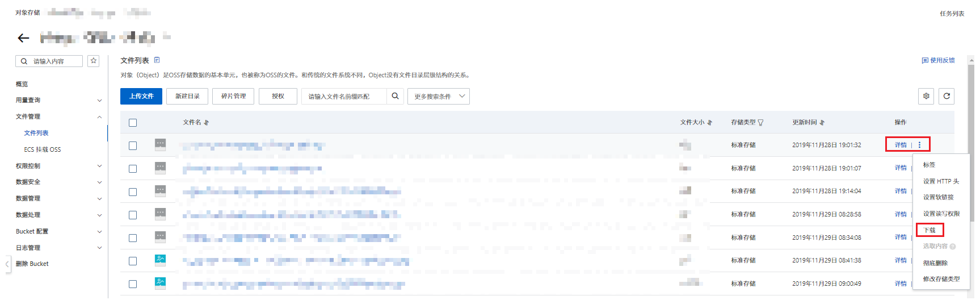
Task: Click the magnifier search icon in file filter
Action: point(395,96)
